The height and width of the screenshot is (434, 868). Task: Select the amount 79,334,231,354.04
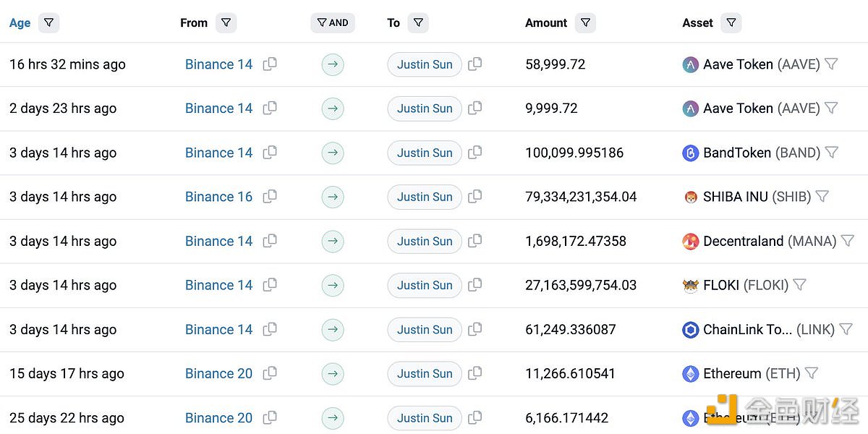click(581, 197)
